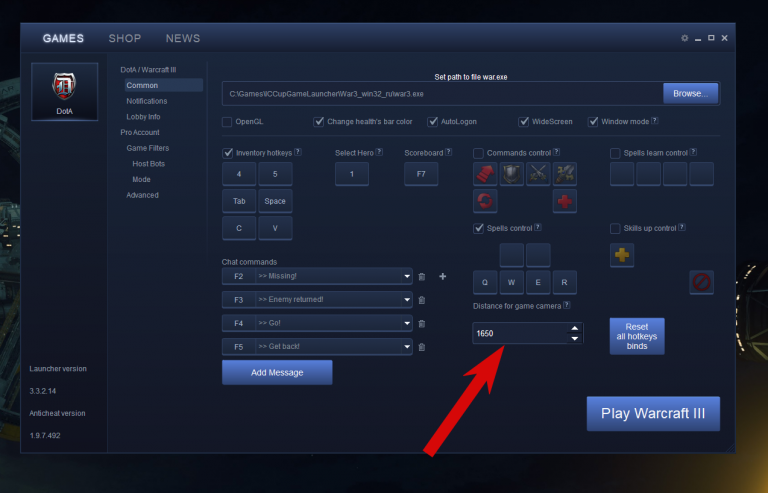Open help icon for Inventory hotkeys

click(x=298, y=152)
